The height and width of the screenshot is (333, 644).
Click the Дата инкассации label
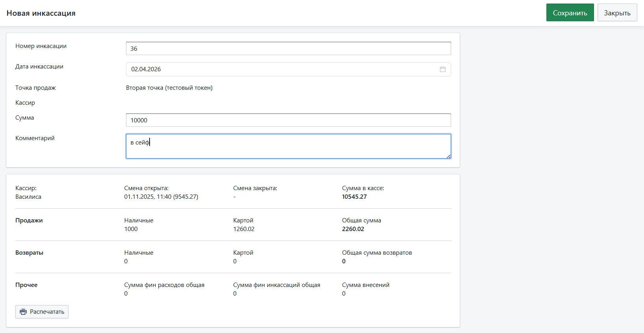click(39, 67)
